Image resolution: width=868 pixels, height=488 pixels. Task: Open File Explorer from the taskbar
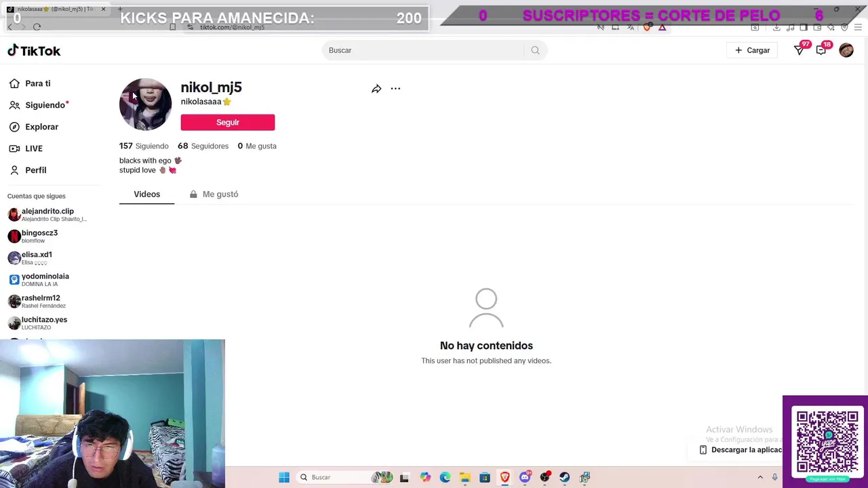coord(465,477)
